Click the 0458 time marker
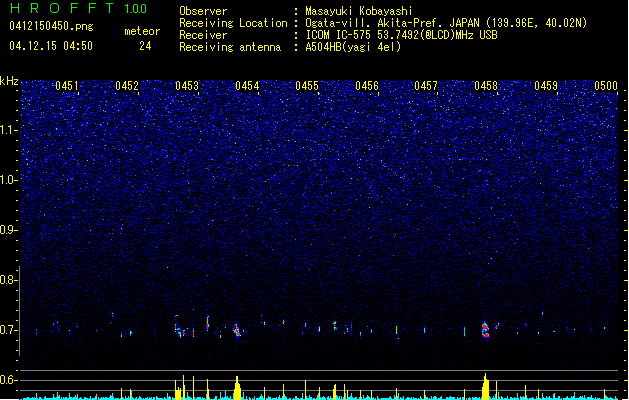 [x=486, y=86]
